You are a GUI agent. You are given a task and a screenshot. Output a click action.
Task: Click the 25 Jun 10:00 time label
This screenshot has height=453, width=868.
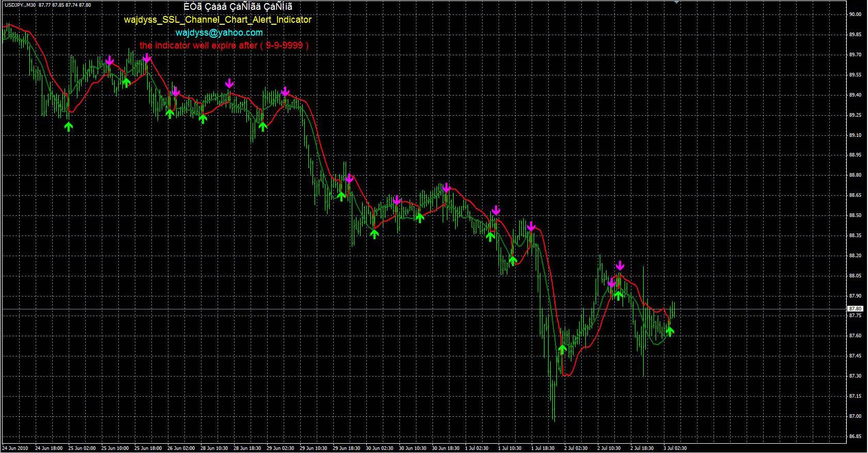[115, 448]
